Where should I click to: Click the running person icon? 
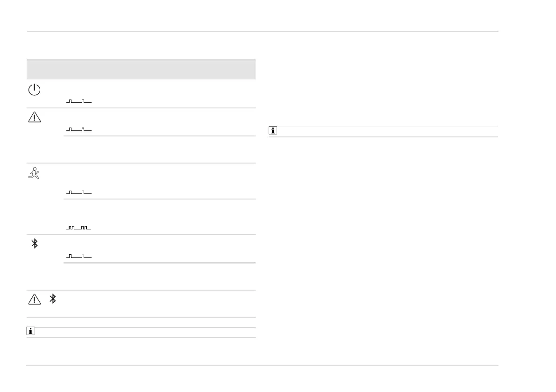pos(35,173)
